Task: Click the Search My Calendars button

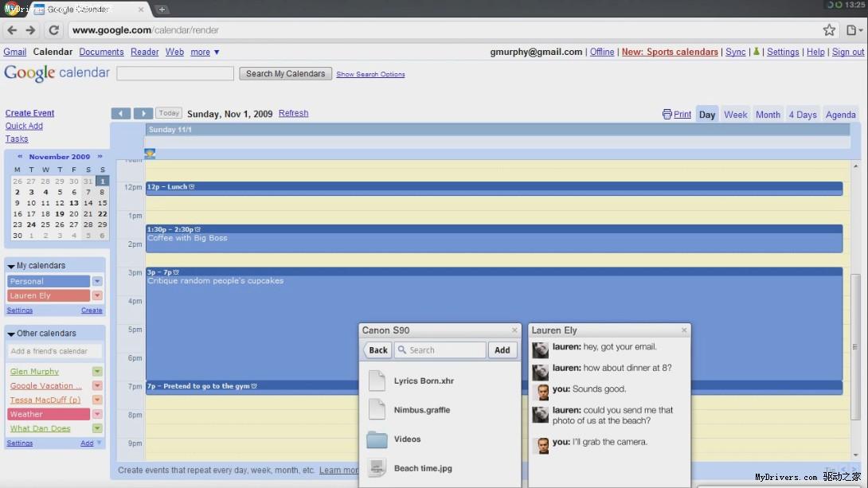Action: pos(286,73)
